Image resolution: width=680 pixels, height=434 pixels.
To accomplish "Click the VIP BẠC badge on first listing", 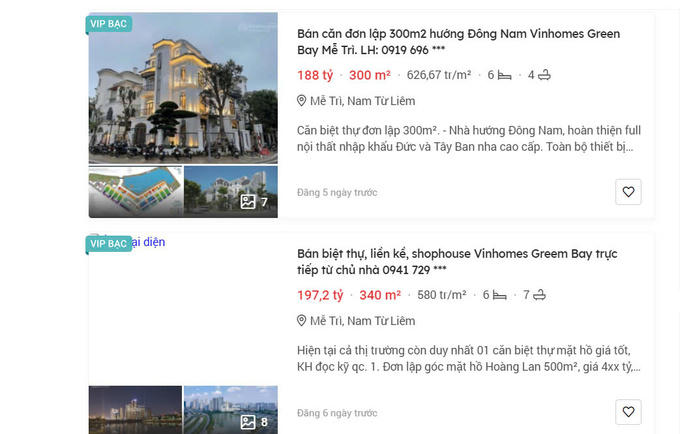I will point(108,24).
